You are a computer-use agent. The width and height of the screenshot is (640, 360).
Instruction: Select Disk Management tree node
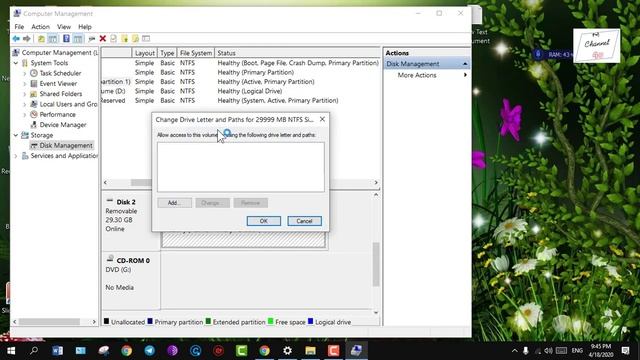pyautogui.click(x=66, y=145)
